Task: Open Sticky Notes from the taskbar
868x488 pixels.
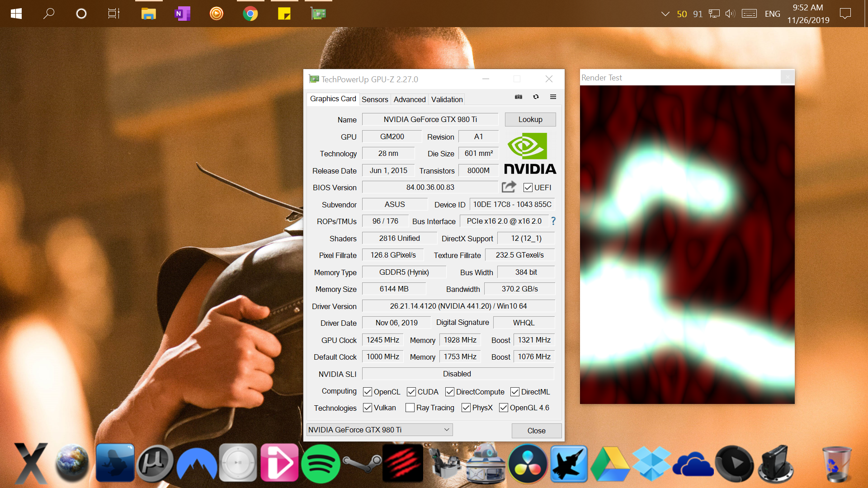Action: (284, 14)
